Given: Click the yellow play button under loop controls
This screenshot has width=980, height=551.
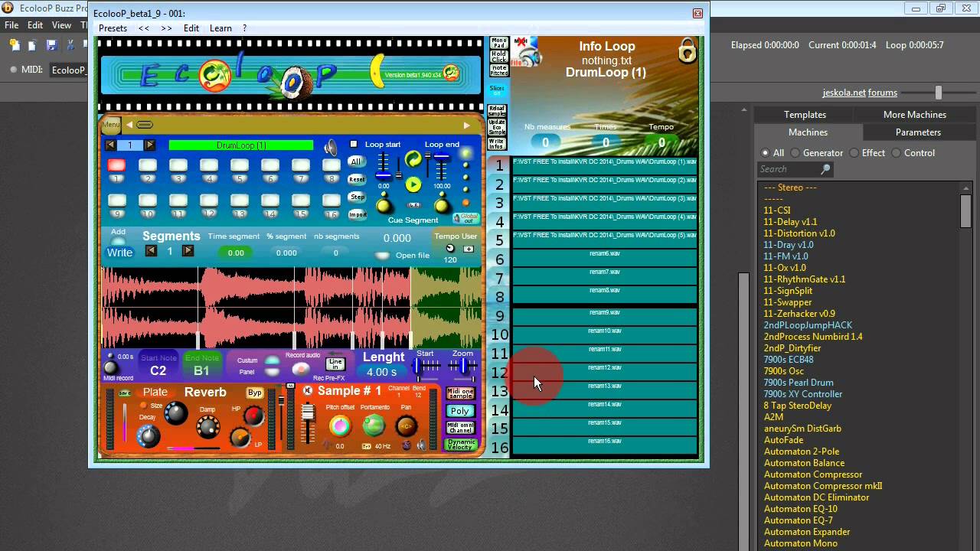Looking at the screenshot, I should (413, 184).
